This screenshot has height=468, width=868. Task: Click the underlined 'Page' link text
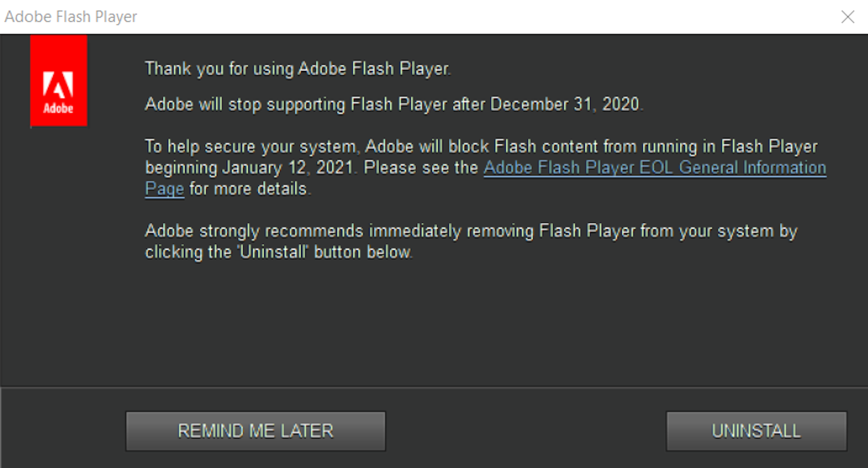coord(164,189)
